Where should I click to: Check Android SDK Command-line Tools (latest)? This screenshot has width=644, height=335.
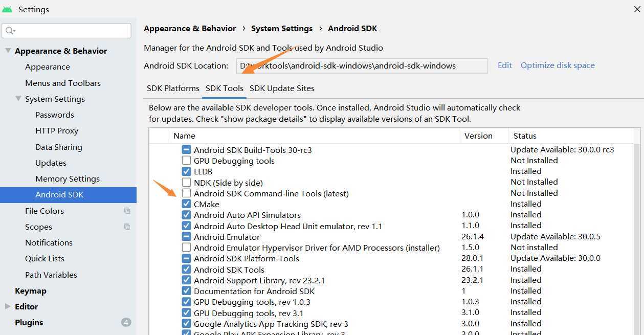click(186, 193)
